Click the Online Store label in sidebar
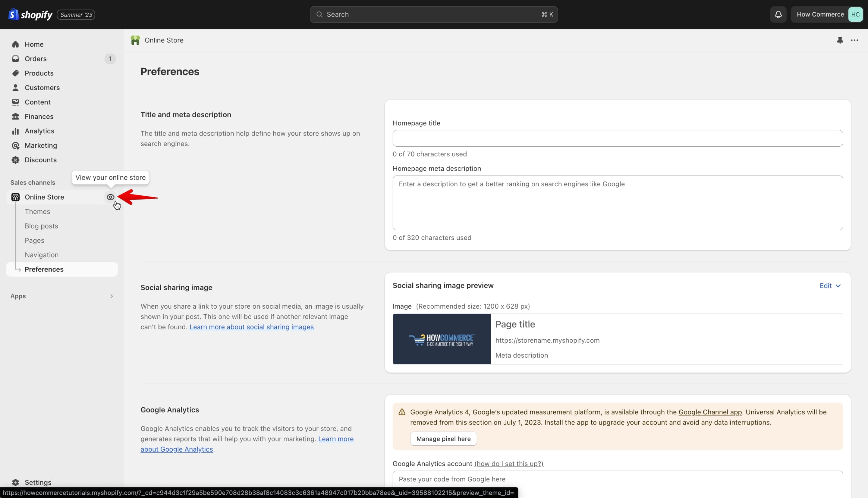 click(45, 197)
